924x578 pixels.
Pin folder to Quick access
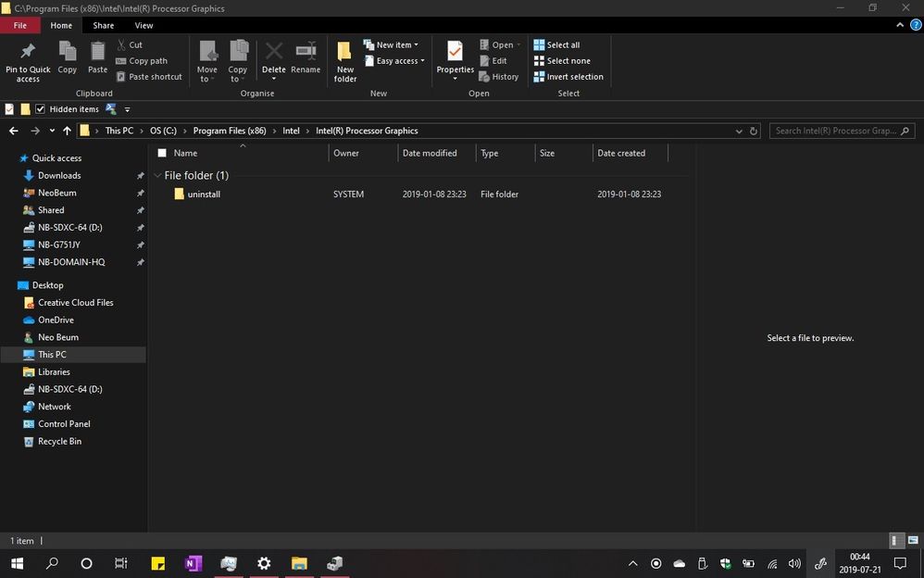(28, 61)
